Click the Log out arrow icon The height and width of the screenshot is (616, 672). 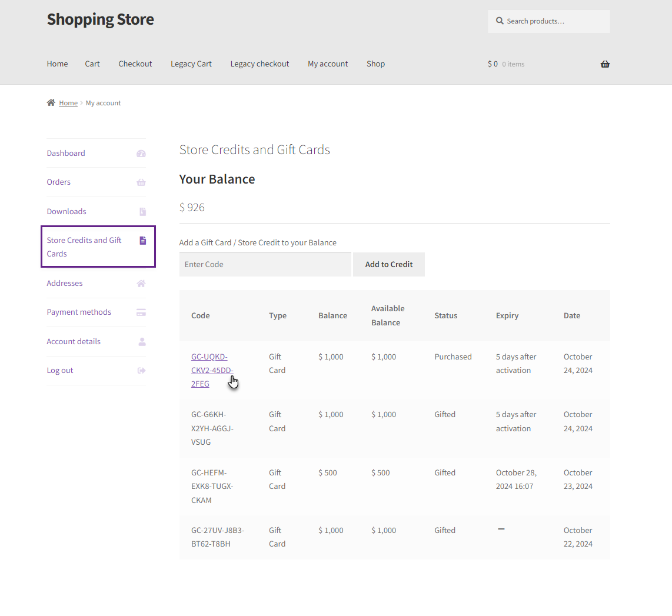point(141,371)
